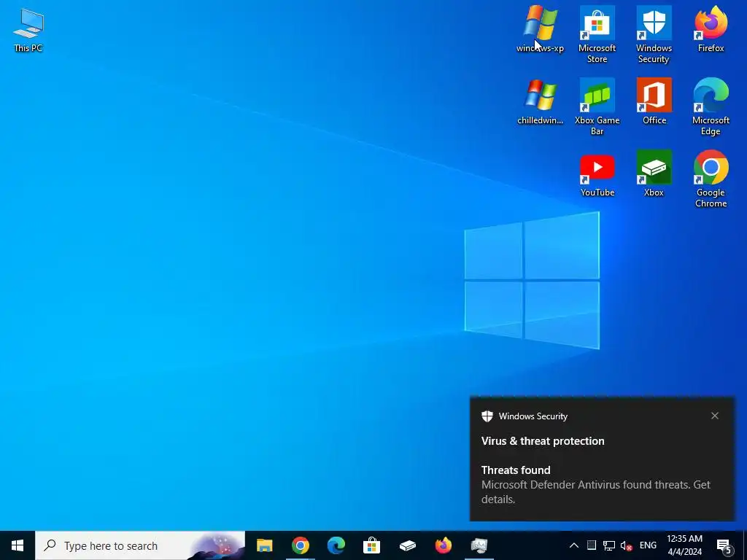Open network status from the system tray
Viewport: 747px width, 560px height.
tap(609, 545)
